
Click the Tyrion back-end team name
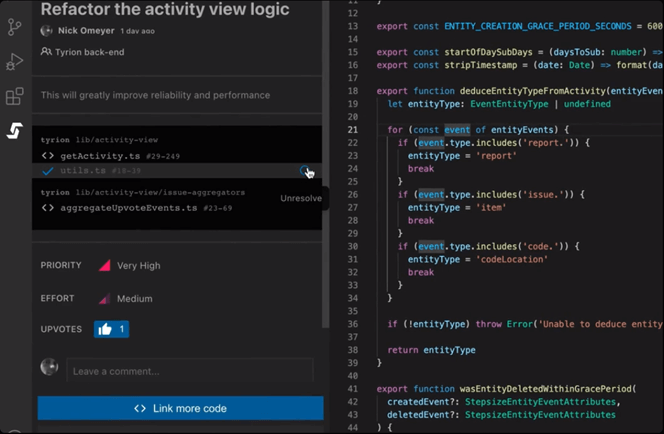click(90, 52)
